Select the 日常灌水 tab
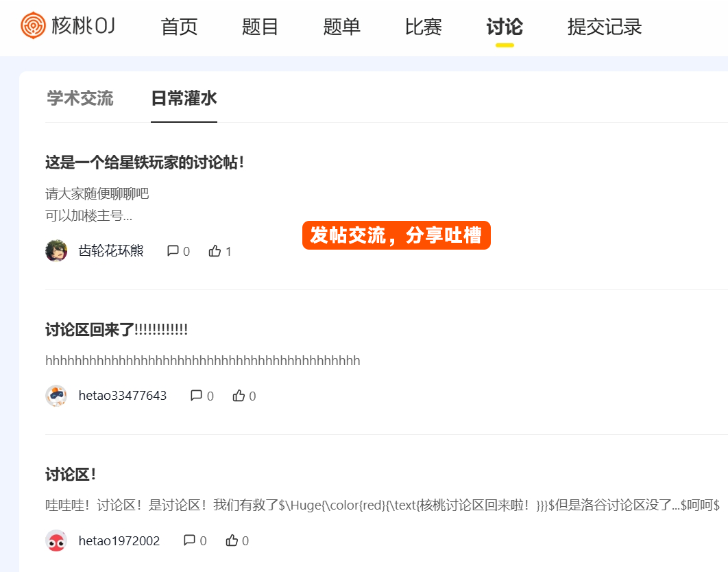This screenshot has height=572, width=728. coord(184,98)
